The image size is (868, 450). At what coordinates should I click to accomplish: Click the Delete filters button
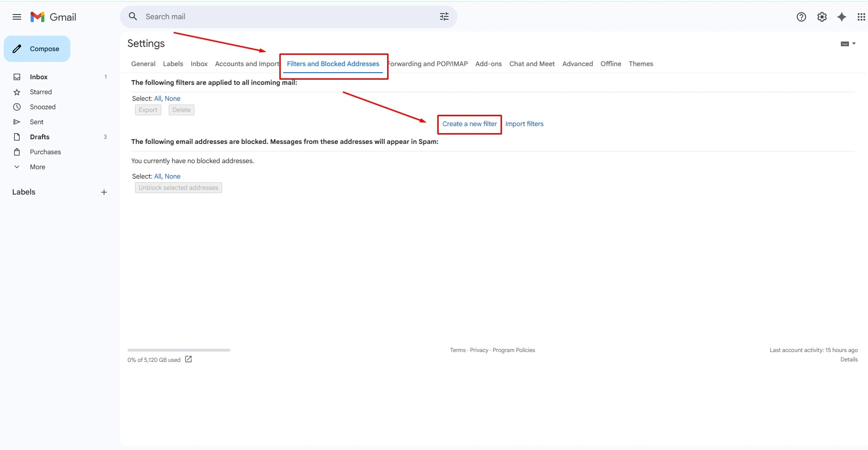[181, 110]
